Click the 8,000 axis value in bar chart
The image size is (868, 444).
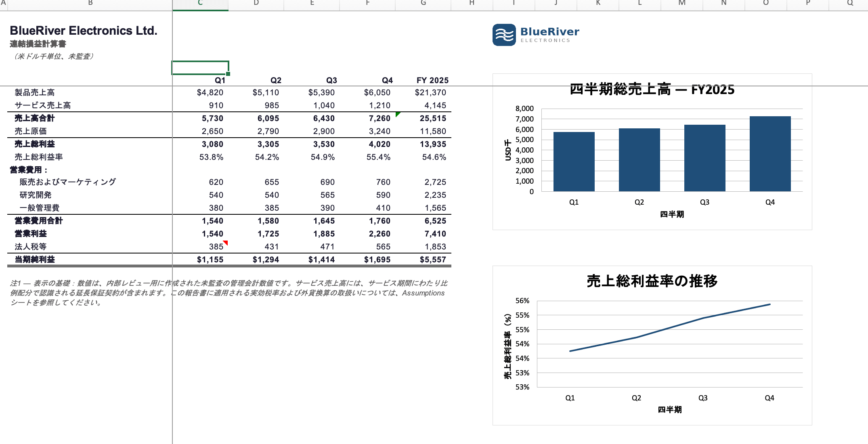click(524, 109)
